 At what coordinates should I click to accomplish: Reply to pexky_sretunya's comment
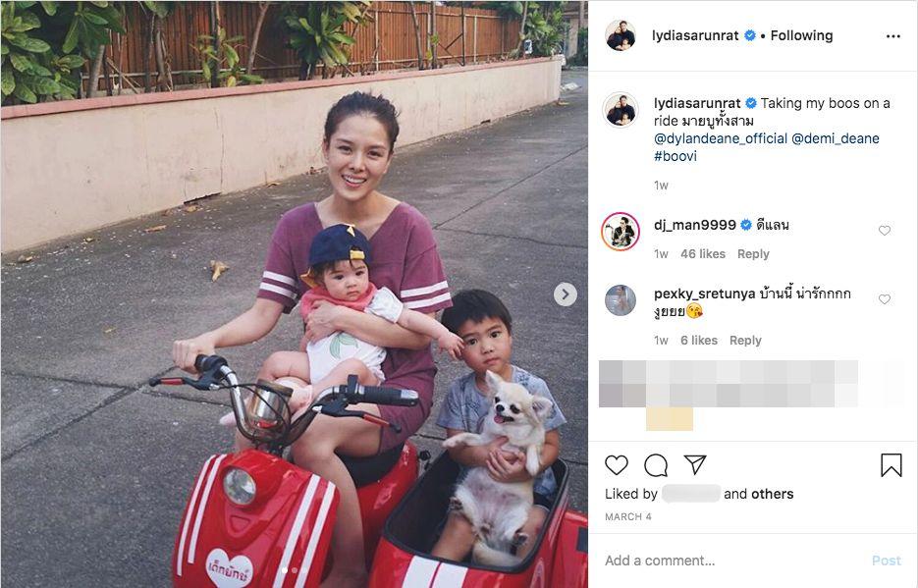tap(745, 341)
